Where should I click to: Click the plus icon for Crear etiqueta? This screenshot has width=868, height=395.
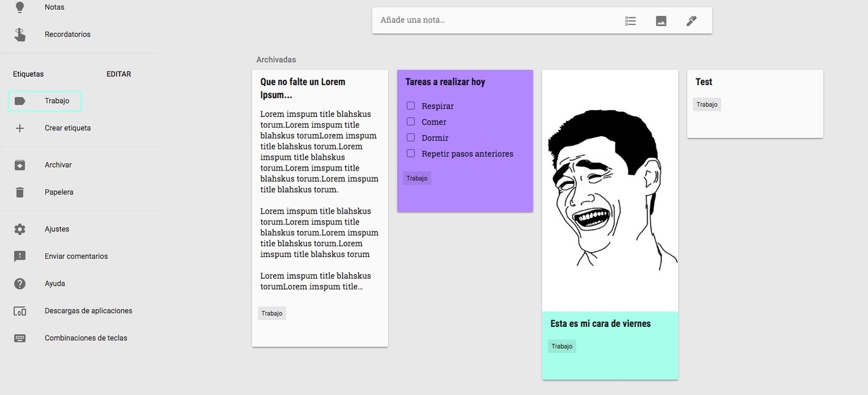tap(20, 128)
